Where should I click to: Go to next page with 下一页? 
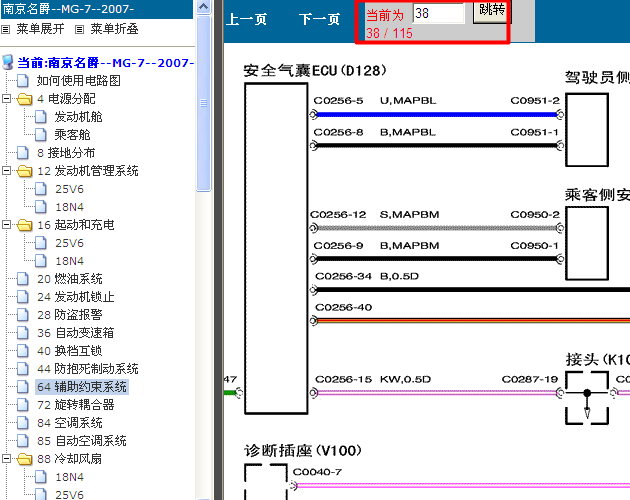pyautogui.click(x=319, y=19)
